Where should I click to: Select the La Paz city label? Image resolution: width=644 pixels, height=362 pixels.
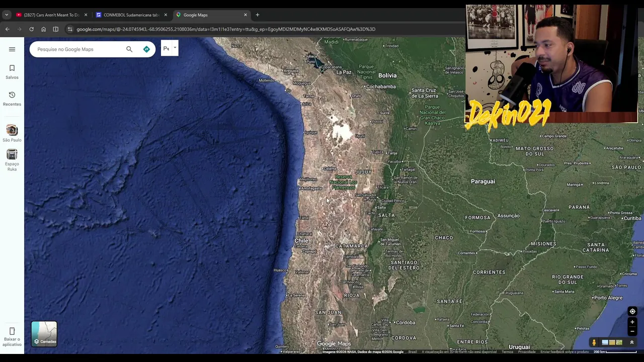344,72
